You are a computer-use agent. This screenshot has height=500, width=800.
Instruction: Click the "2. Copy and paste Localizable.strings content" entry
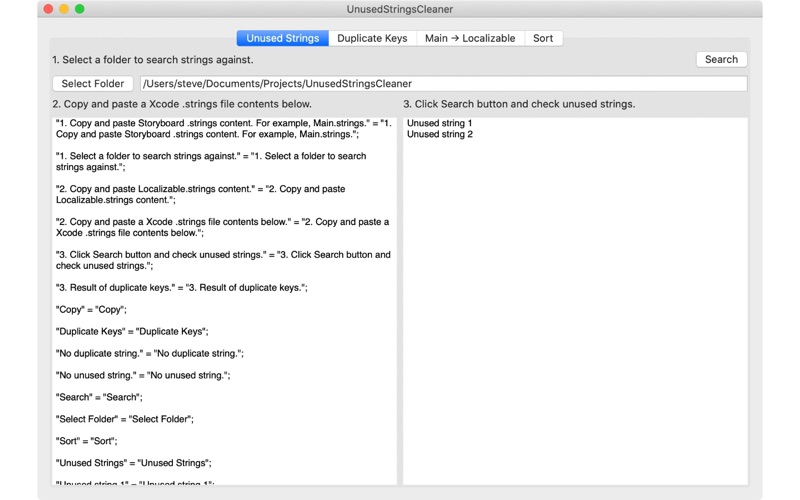[201, 194]
